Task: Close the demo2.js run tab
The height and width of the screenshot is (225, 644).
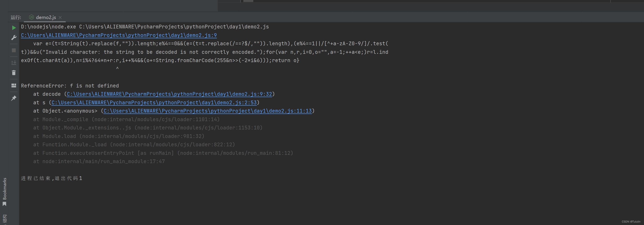Action: pyautogui.click(x=60, y=17)
